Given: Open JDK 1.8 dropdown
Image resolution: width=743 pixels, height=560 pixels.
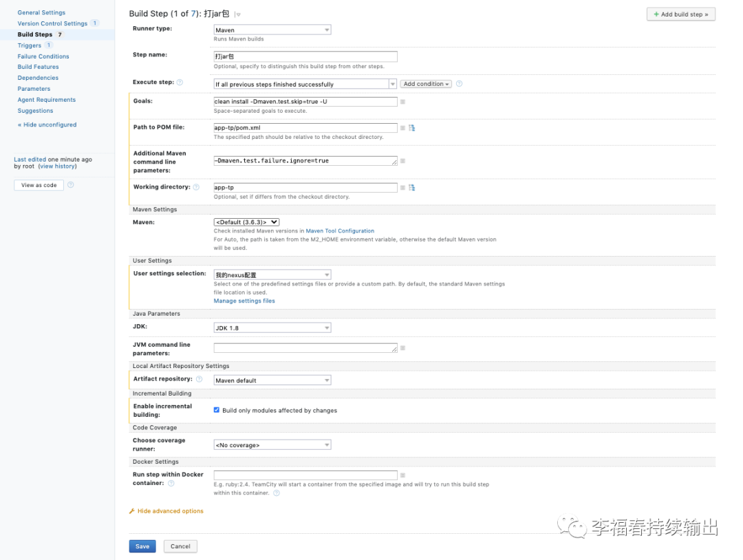Looking at the screenshot, I should click(272, 328).
